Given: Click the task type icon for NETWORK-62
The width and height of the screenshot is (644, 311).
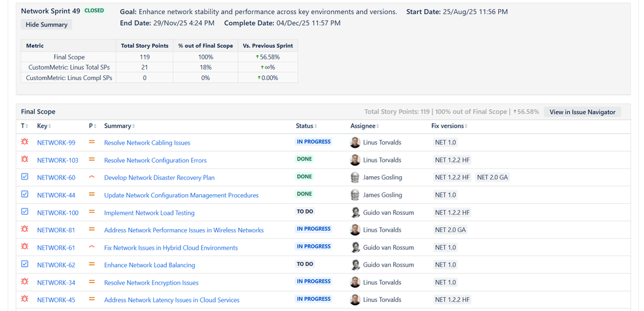Looking at the screenshot, I should point(24,264).
